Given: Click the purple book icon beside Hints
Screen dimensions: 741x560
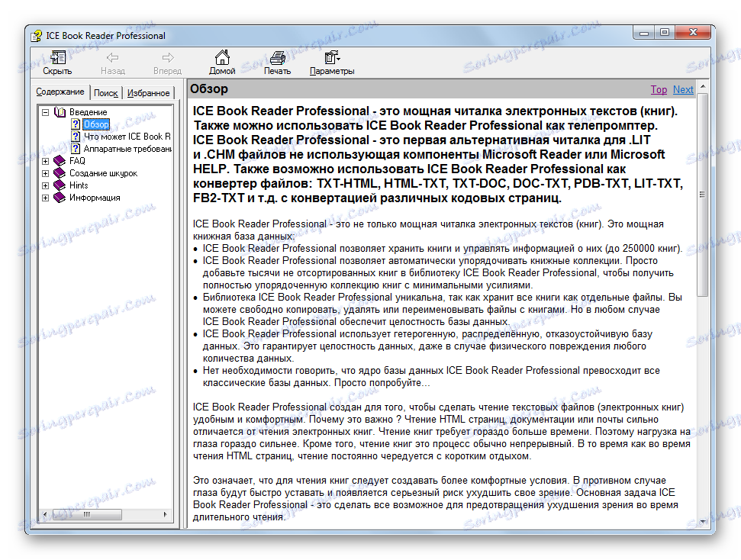Looking at the screenshot, I should pyautogui.click(x=60, y=185).
